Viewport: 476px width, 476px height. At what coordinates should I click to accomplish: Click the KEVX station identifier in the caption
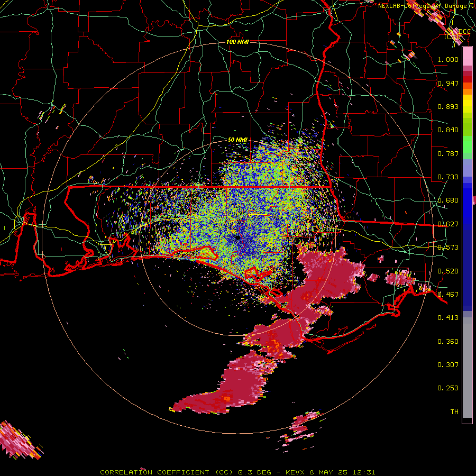coord(295,472)
